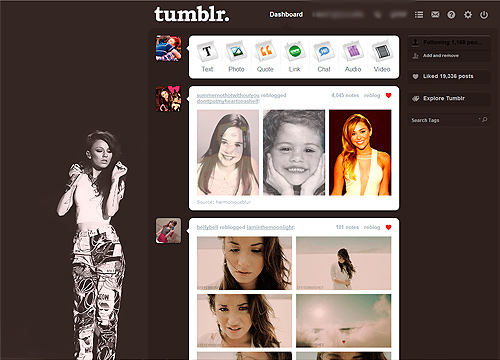Create a new Text post

click(x=207, y=57)
